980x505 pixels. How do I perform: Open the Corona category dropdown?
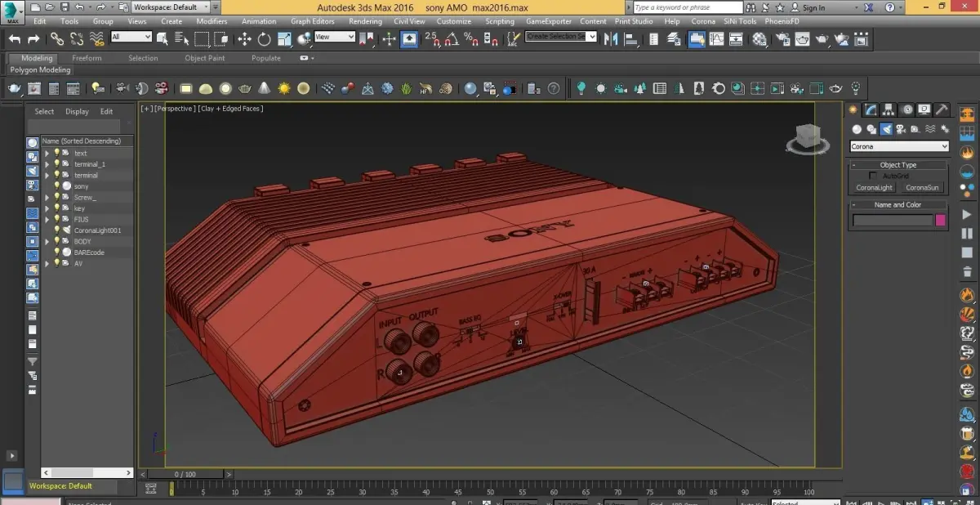[x=899, y=146]
